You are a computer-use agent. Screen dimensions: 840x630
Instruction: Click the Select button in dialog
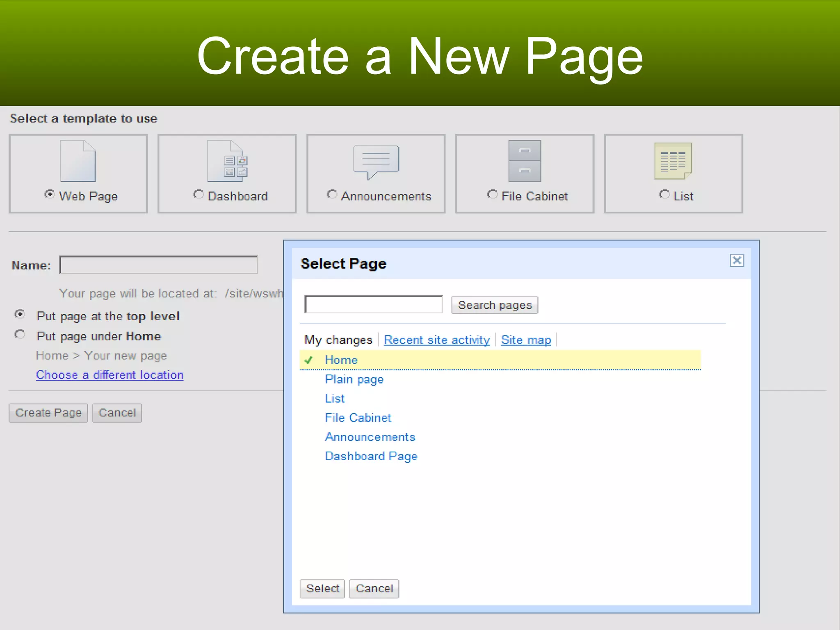pos(322,589)
